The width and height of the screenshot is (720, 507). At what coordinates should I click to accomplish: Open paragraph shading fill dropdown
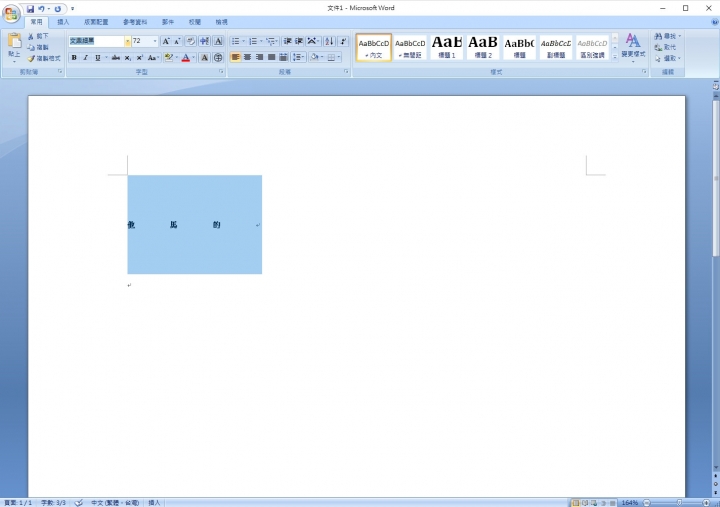(x=320, y=57)
